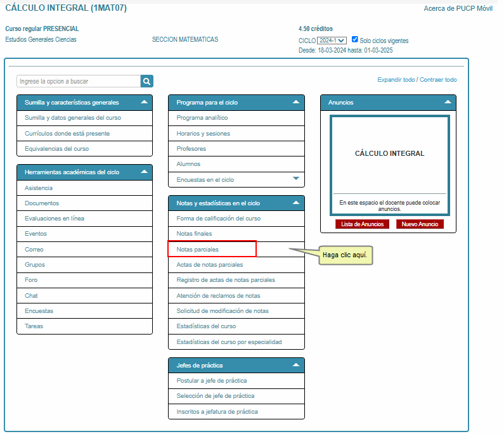This screenshot has height=434, width=504.
Task: Open the Tareas option
Action: [84, 326]
